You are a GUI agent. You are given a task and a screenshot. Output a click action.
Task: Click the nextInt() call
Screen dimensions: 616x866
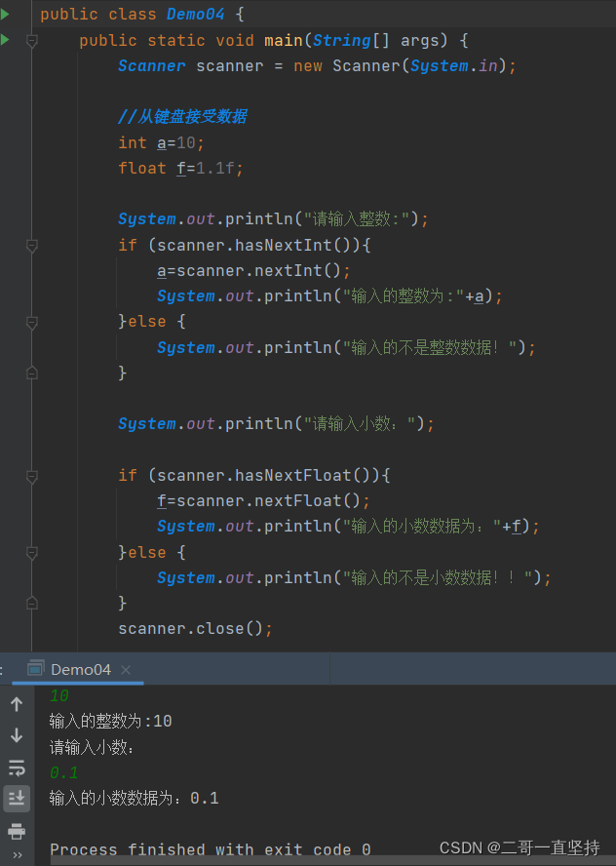tap(297, 271)
